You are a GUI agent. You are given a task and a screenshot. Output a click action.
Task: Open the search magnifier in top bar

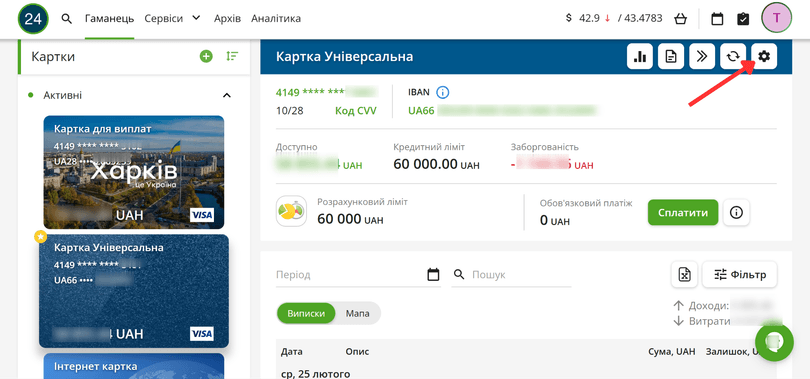tap(67, 19)
